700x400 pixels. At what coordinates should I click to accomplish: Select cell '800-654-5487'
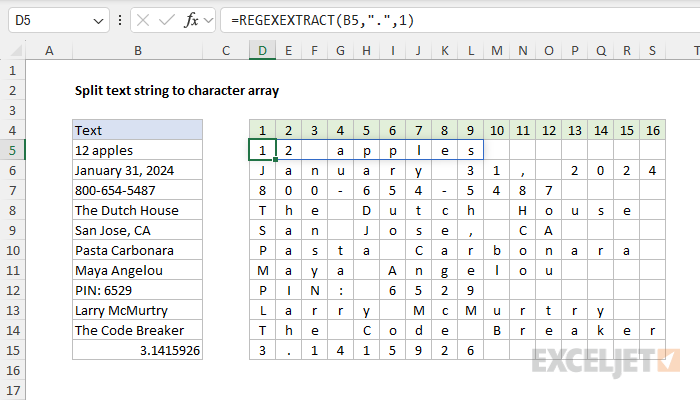tap(138, 191)
